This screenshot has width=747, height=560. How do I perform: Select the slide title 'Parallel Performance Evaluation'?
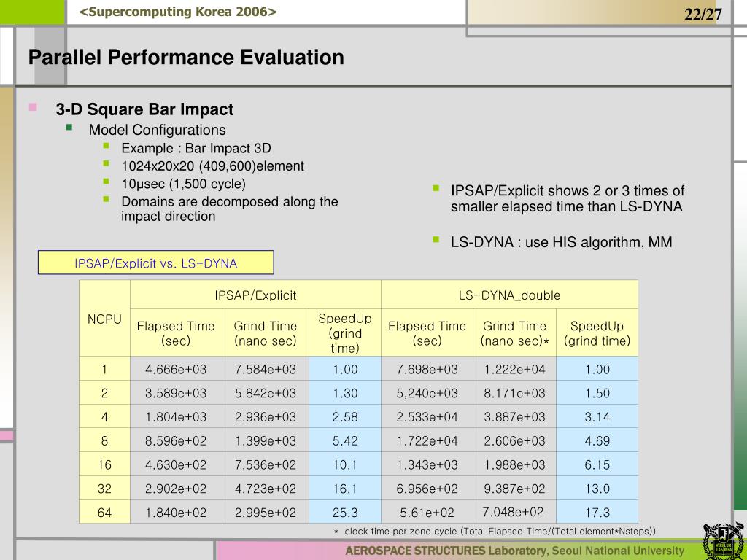pos(186,57)
